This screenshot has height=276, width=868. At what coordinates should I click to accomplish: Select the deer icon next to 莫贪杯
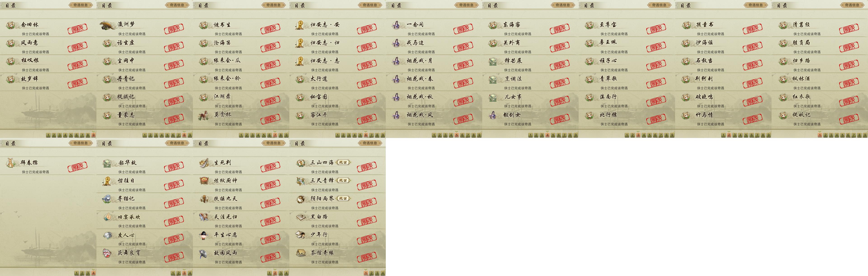coord(204,115)
